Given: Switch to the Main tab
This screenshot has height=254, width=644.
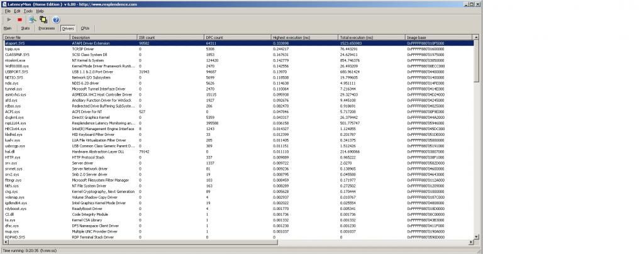Looking at the screenshot, I should (8, 28).
